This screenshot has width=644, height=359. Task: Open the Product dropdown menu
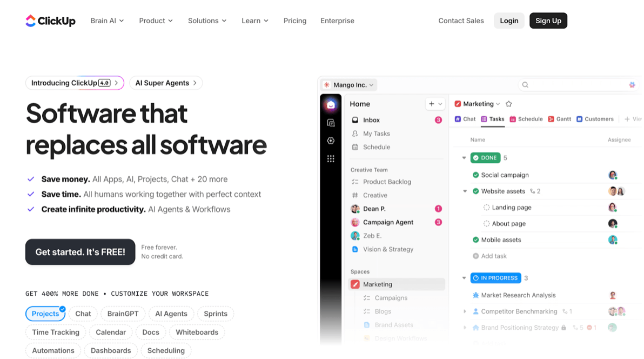(x=156, y=21)
